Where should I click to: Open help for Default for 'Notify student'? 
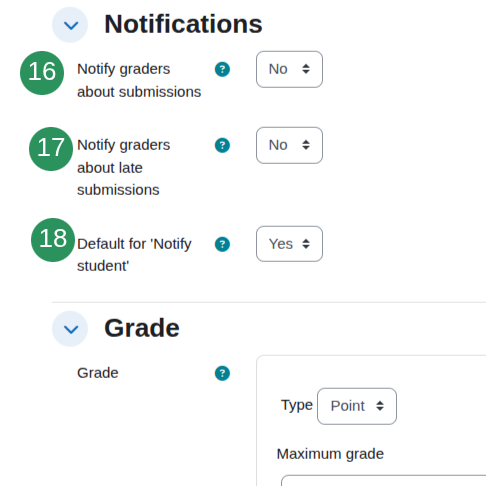point(222,244)
